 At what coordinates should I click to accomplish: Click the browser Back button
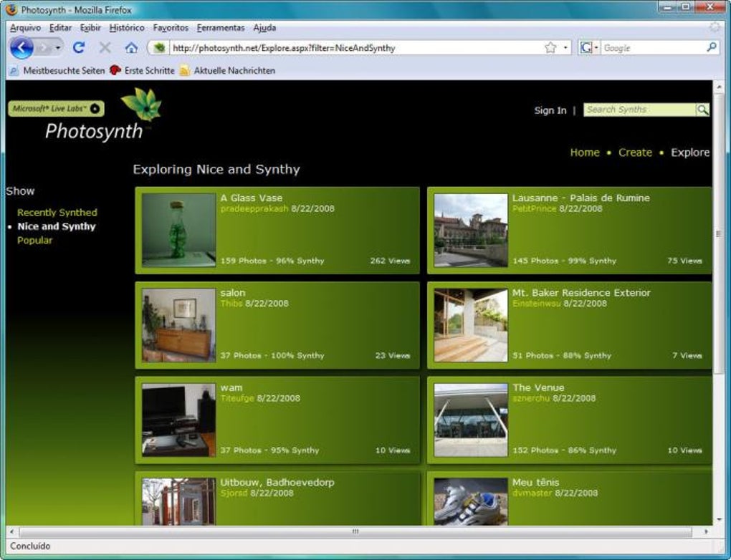[x=21, y=47]
